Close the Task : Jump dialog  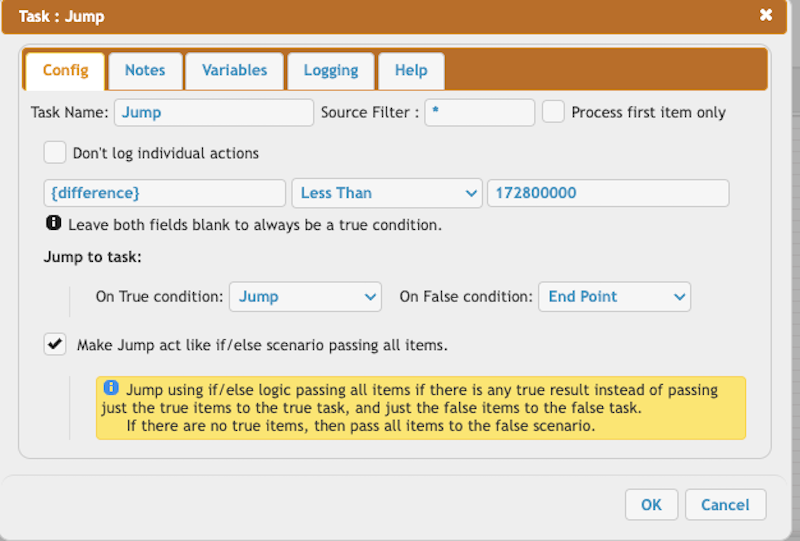(x=765, y=15)
